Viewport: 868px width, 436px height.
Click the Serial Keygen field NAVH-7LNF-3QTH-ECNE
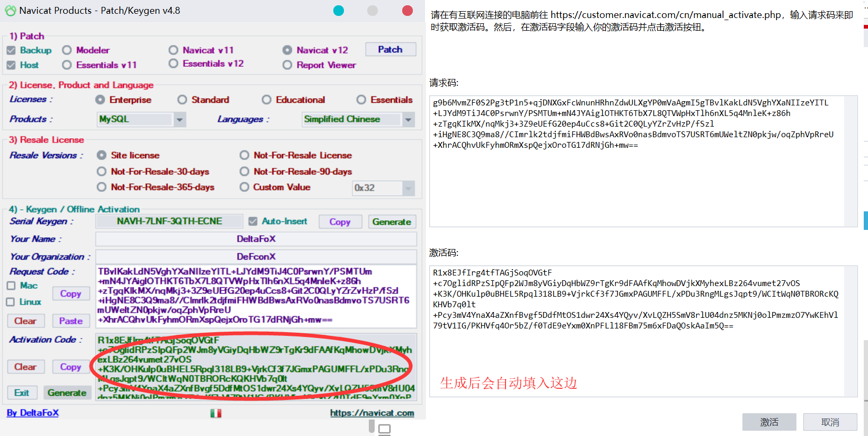(x=169, y=221)
